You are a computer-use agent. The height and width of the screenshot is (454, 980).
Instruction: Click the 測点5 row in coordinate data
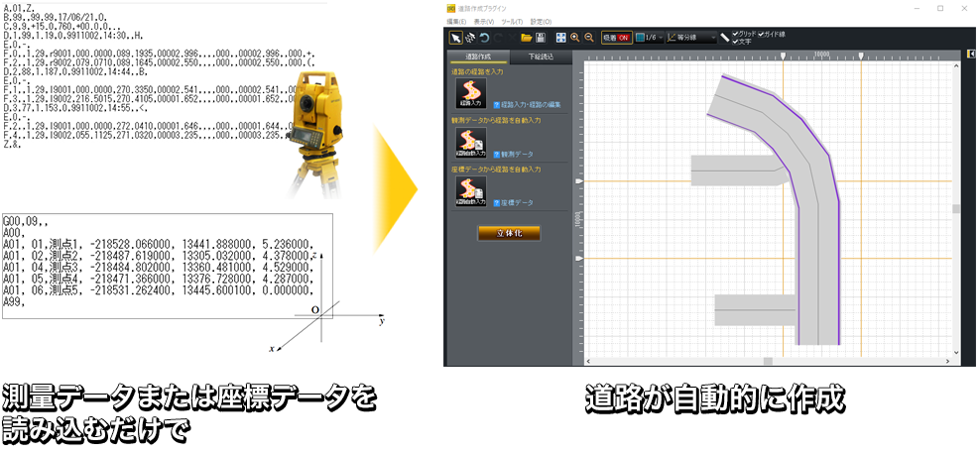158,290
